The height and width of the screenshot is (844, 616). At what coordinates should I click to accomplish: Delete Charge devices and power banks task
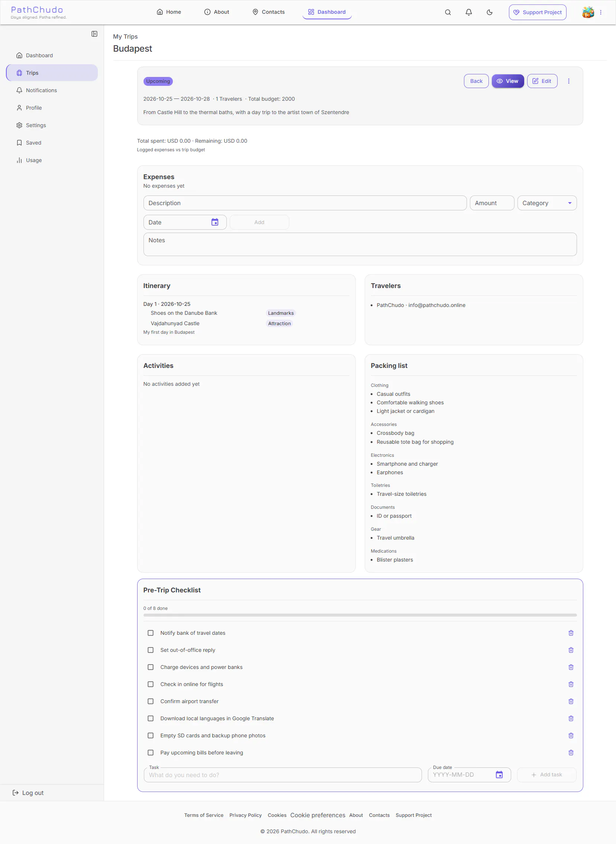click(x=571, y=667)
